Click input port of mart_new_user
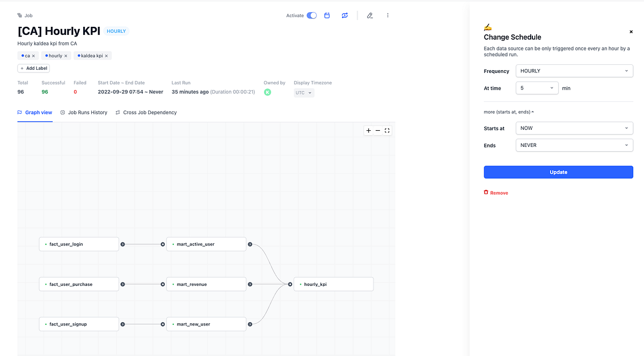Image resolution: width=644 pixels, height=356 pixels. [163, 324]
